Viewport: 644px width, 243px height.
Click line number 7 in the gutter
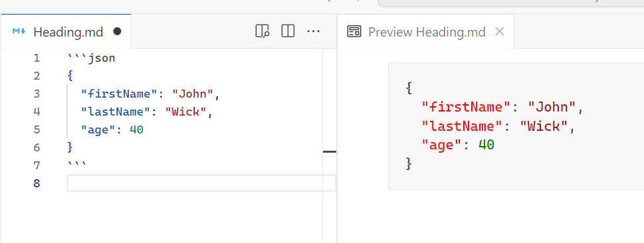[x=37, y=165]
